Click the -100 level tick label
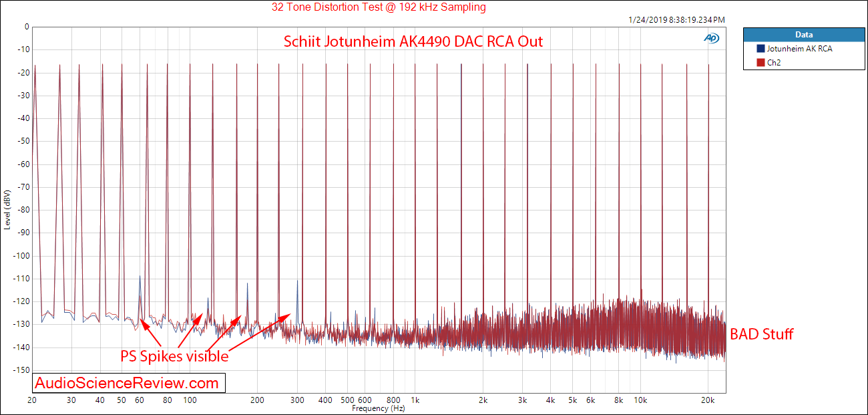This screenshot has height=415, width=868. 21,255
